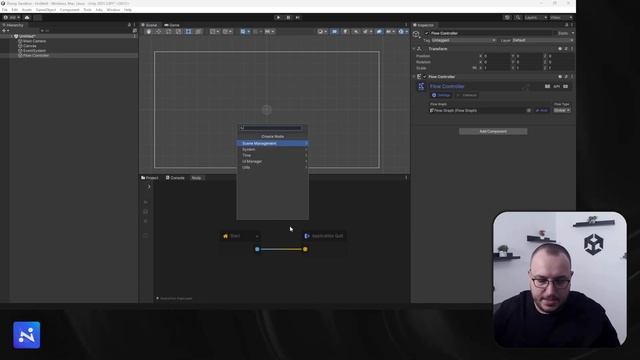The height and width of the screenshot is (360, 640).
Task: Open the File menu
Action: [x=4, y=10]
